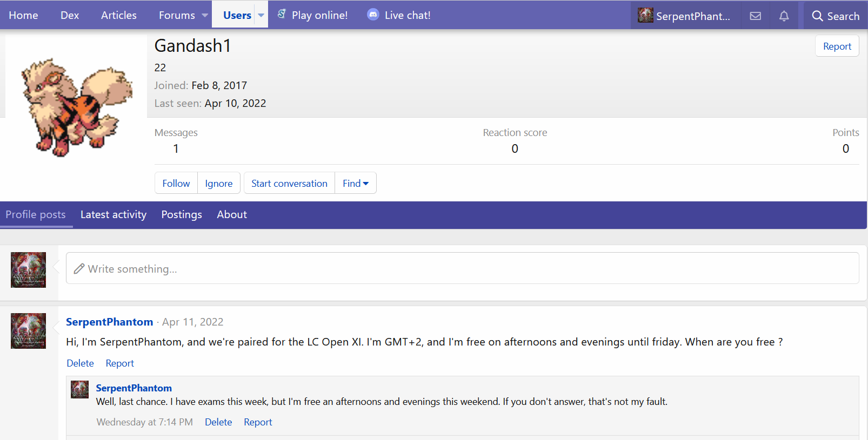Viewport: 868px width, 440px height.
Task: Open the SerpentPhantom avatar in the top navigation
Action: 645,15
